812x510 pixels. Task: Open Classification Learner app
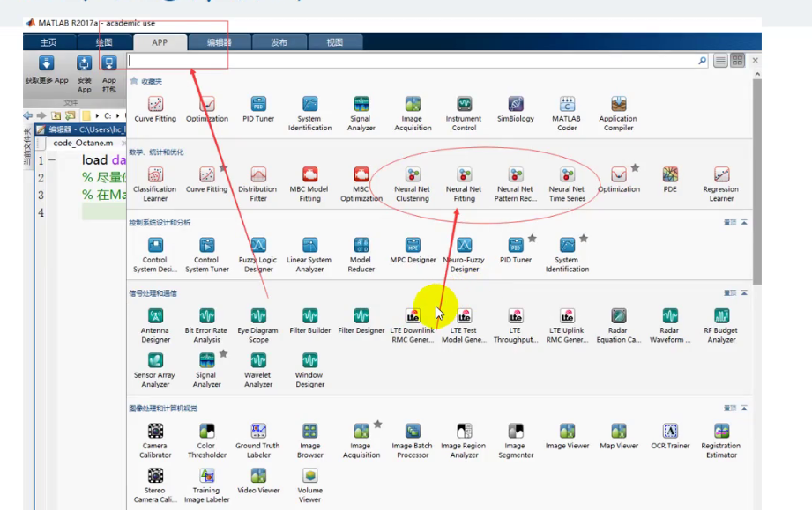click(155, 185)
